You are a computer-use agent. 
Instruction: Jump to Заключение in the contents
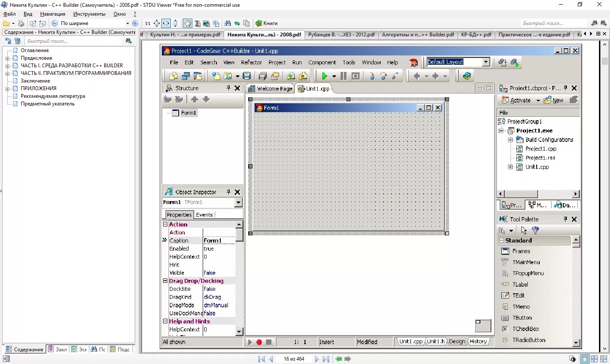(x=35, y=81)
